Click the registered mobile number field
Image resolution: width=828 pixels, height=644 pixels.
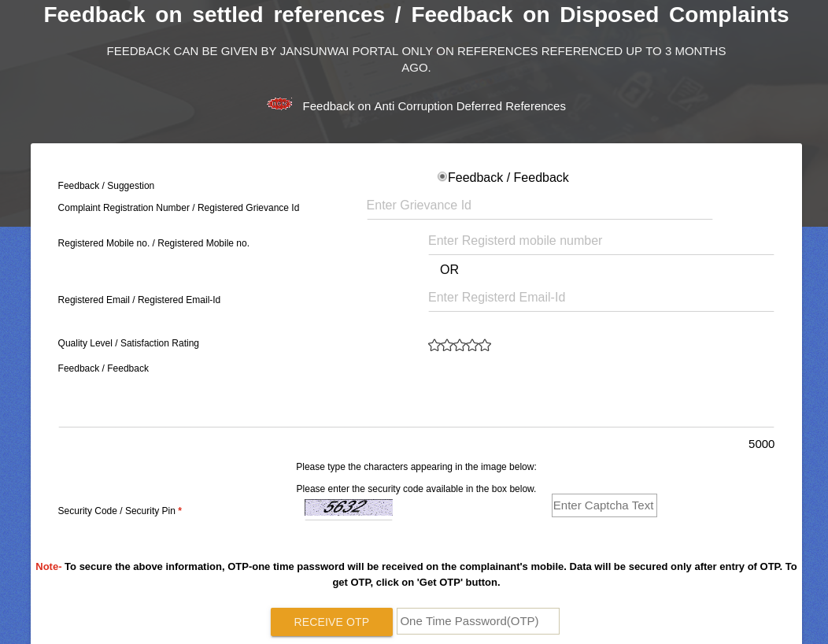tap(601, 240)
